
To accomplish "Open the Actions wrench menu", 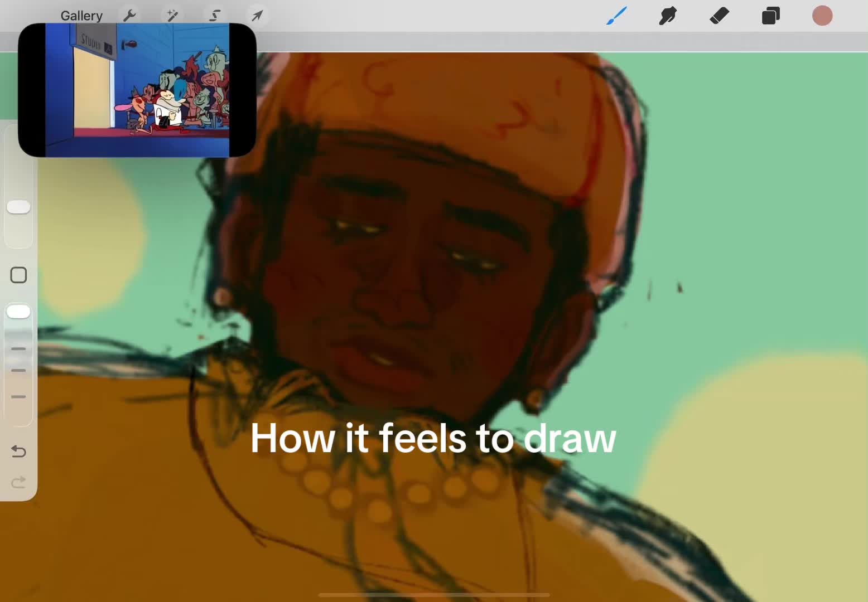I will (x=129, y=16).
